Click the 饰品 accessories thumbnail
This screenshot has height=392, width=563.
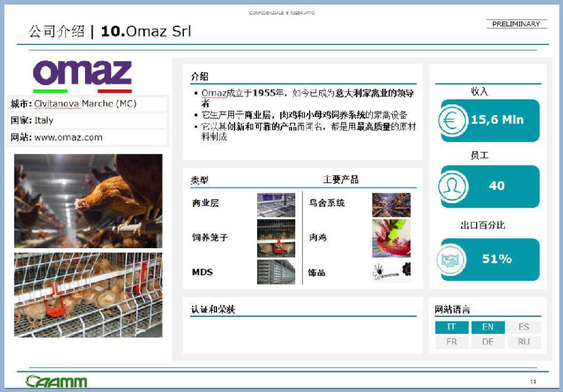(392, 272)
